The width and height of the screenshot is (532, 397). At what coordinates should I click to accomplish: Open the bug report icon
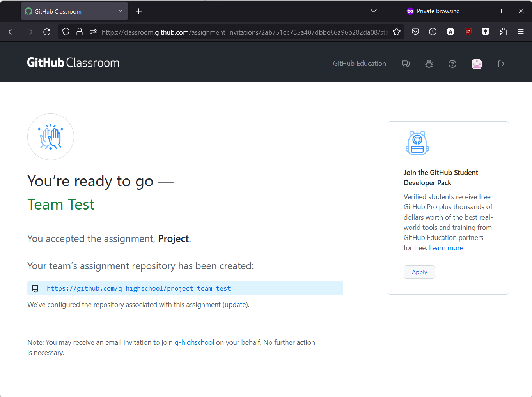click(429, 64)
